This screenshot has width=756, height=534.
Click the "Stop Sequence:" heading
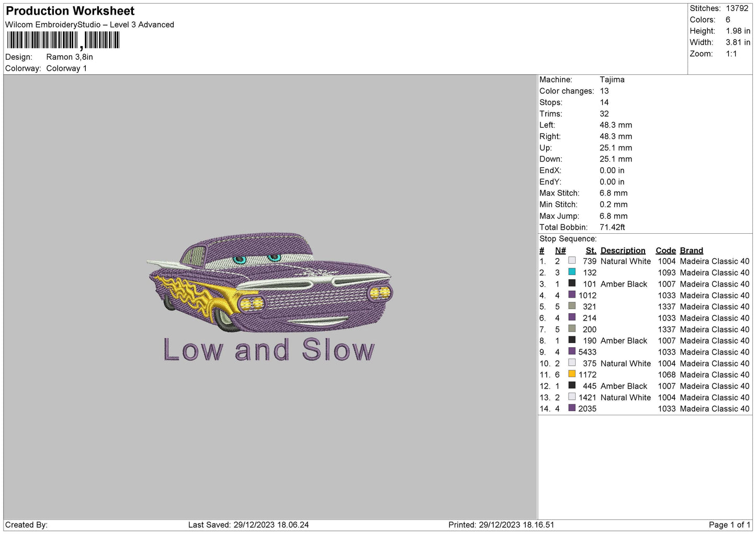click(x=568, y=239)
